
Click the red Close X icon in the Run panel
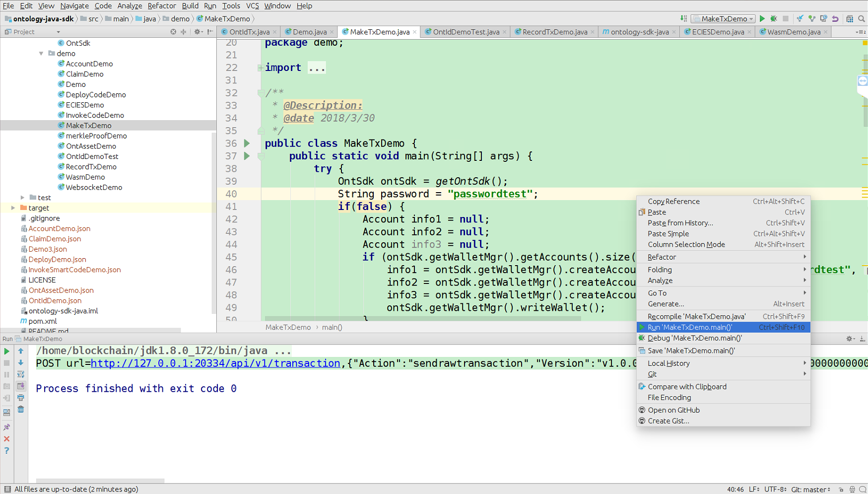click(x=7, y=439)
